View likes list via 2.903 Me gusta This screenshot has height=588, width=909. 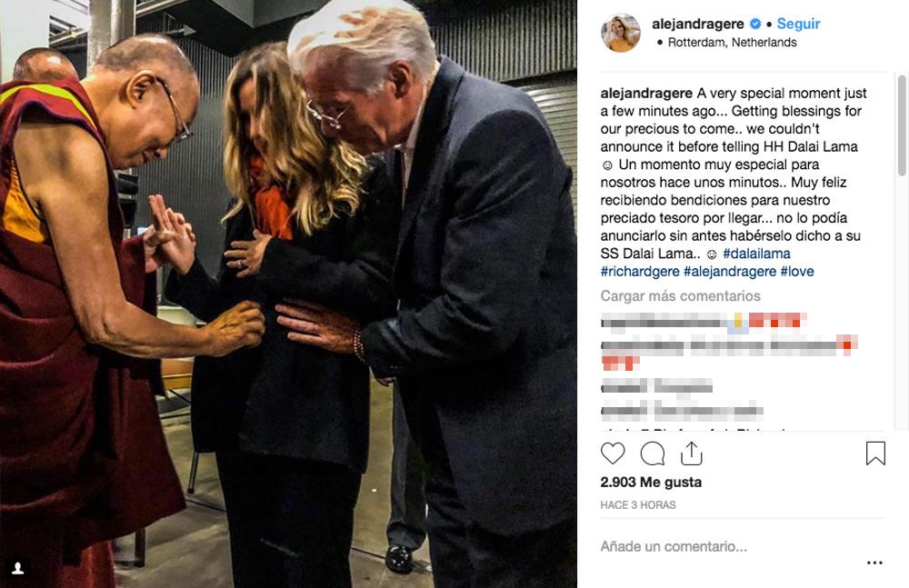pos(651,482)
